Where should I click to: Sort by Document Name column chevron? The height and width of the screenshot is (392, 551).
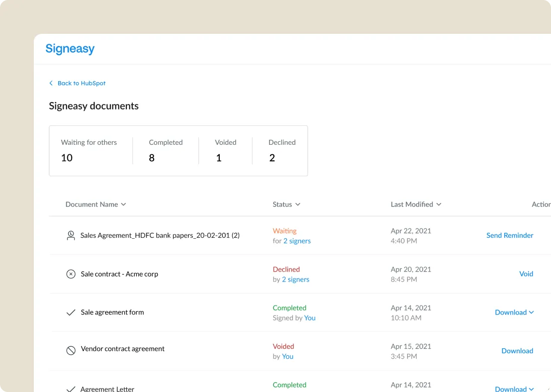point(123,204)
